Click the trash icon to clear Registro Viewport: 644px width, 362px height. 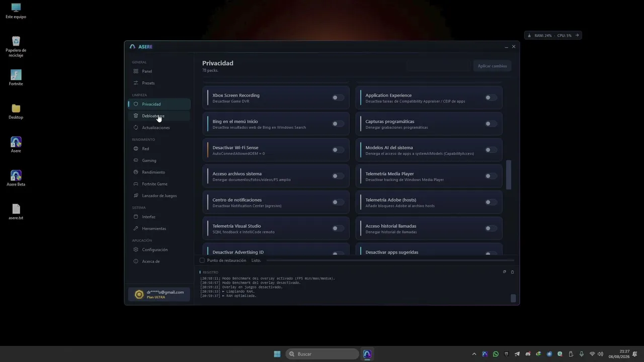(512, 272)
